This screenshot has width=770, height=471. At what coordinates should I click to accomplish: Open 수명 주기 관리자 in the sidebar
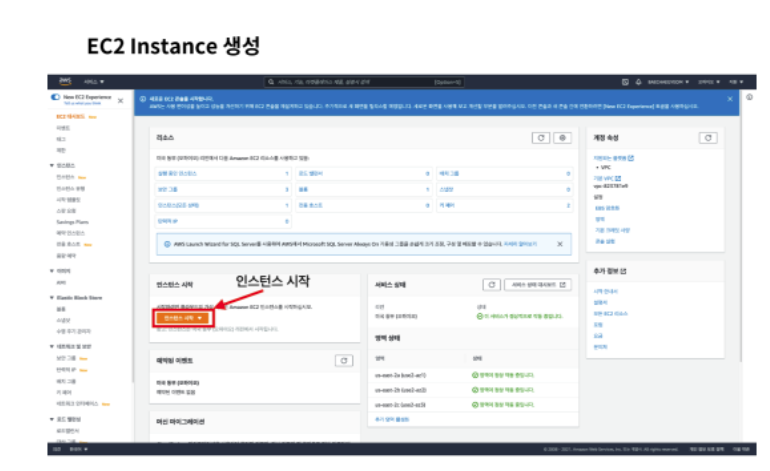73,332
